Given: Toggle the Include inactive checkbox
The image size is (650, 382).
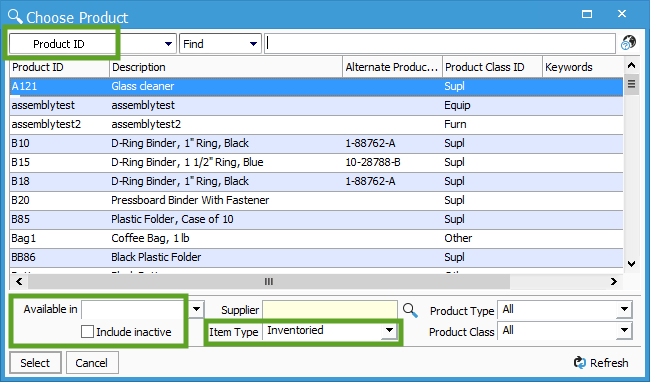Looking at the screenshot, I should click(87, 332).
